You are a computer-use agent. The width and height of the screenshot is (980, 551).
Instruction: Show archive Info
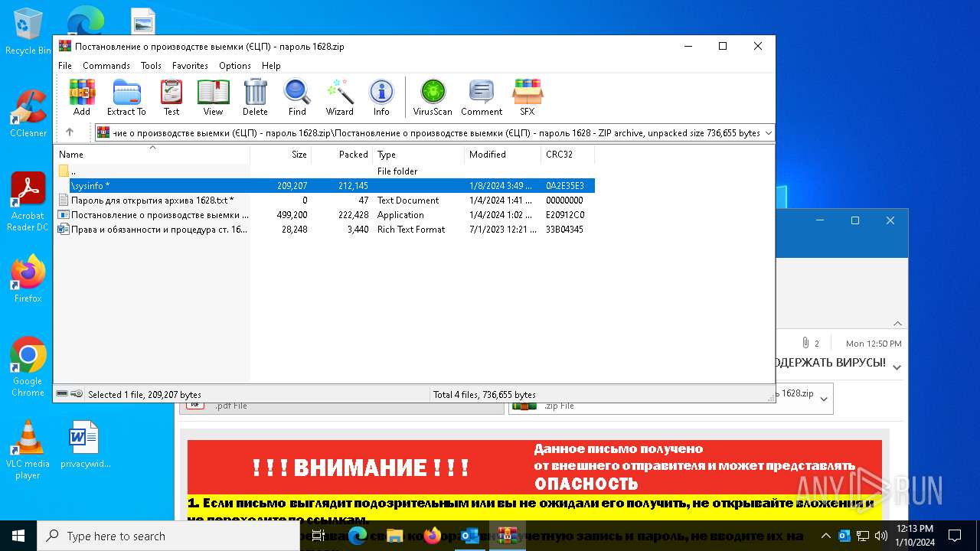[381, 97]
